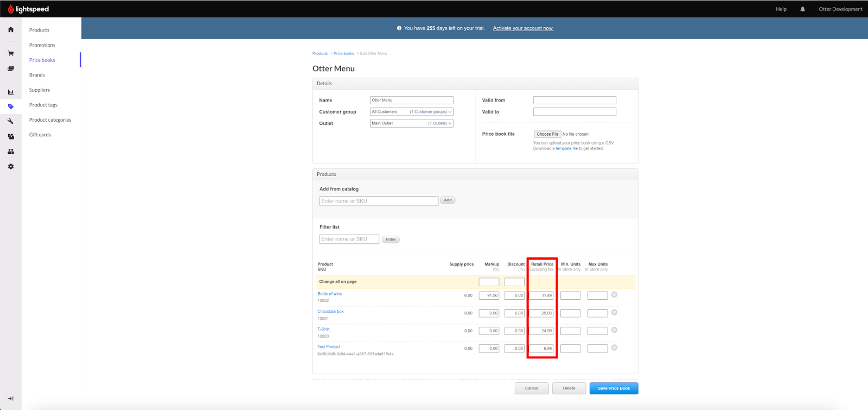Open the Bottle of wine product link

pos(330,294)
